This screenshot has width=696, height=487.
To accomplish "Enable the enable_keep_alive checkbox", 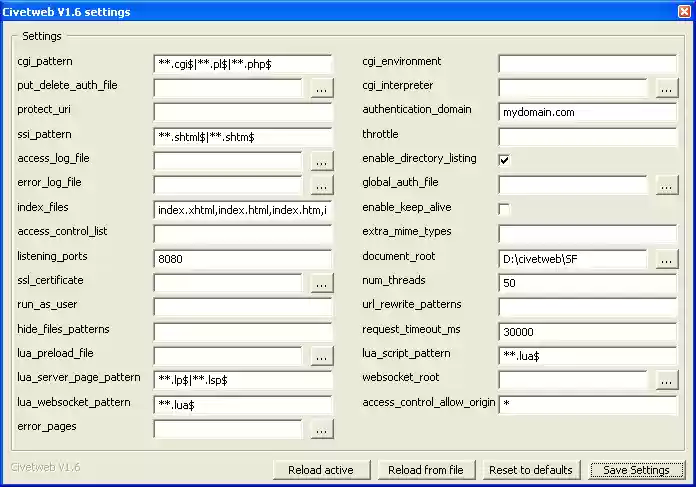I will tap(504, 208).
